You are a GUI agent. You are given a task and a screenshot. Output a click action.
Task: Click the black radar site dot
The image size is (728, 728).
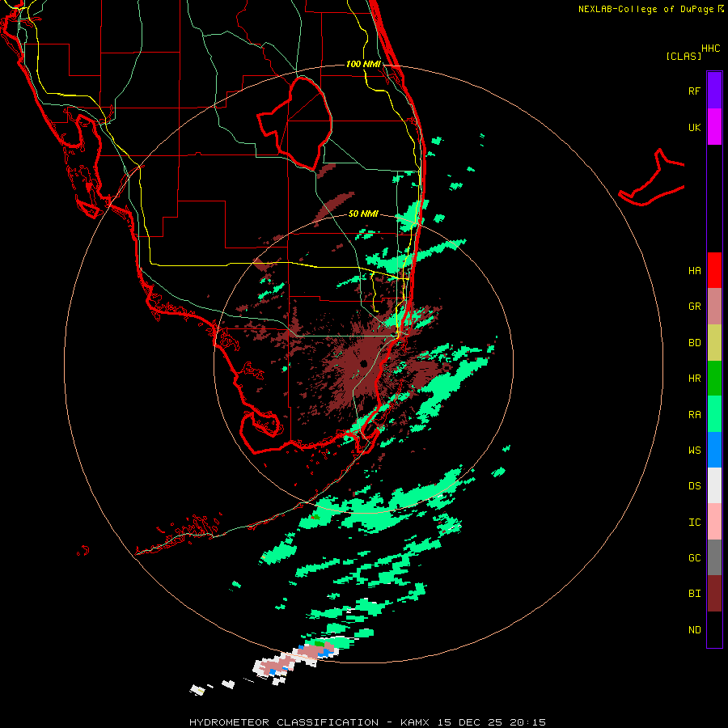pos(363,363)
